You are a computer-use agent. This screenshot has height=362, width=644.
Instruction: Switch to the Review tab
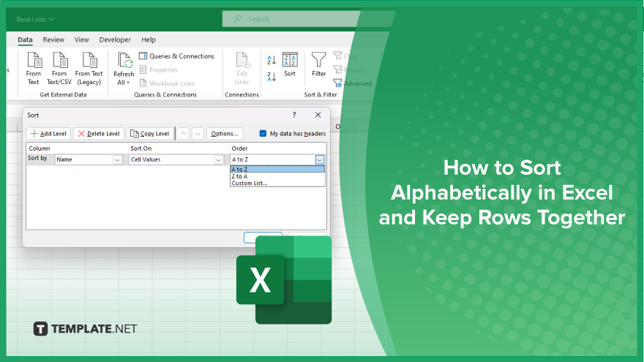point(53,39)
